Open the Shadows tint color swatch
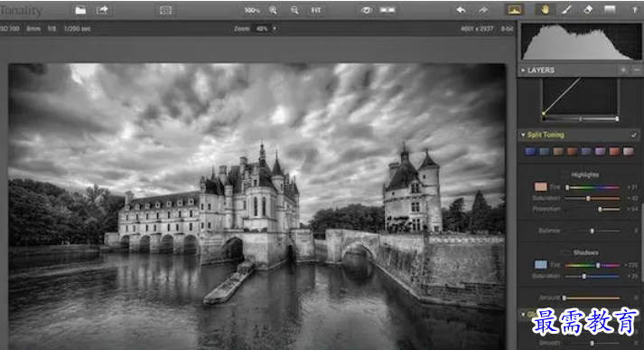The height and width of the screenshot is (350, 644). click(x=540, y=265)
